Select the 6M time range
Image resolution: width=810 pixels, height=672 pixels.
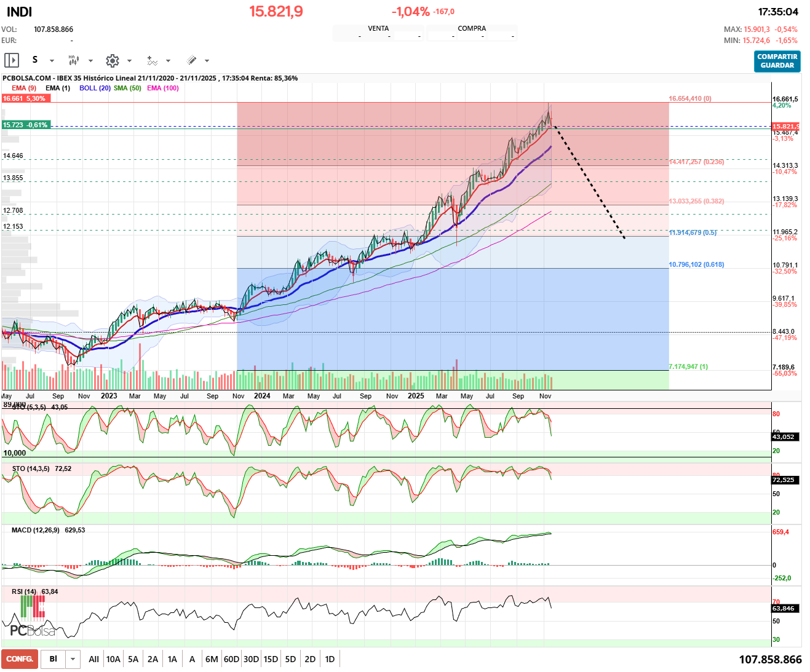click(x=212, y=659)
